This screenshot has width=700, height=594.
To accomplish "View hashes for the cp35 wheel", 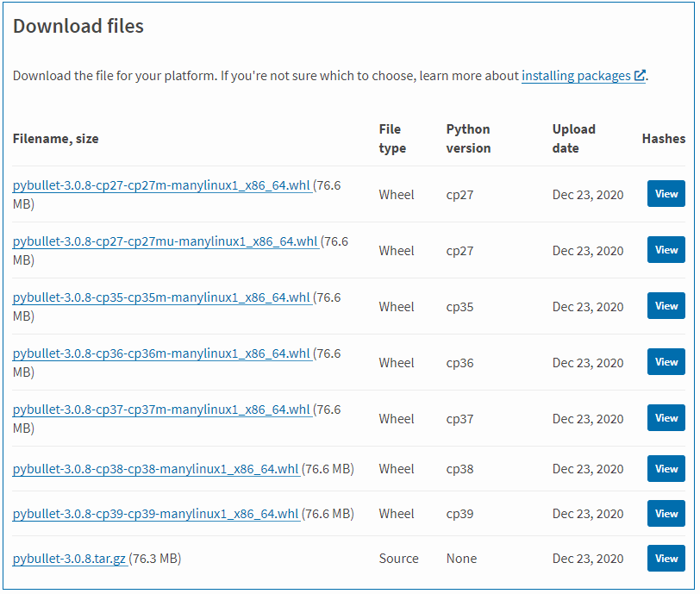I will 666,305.
